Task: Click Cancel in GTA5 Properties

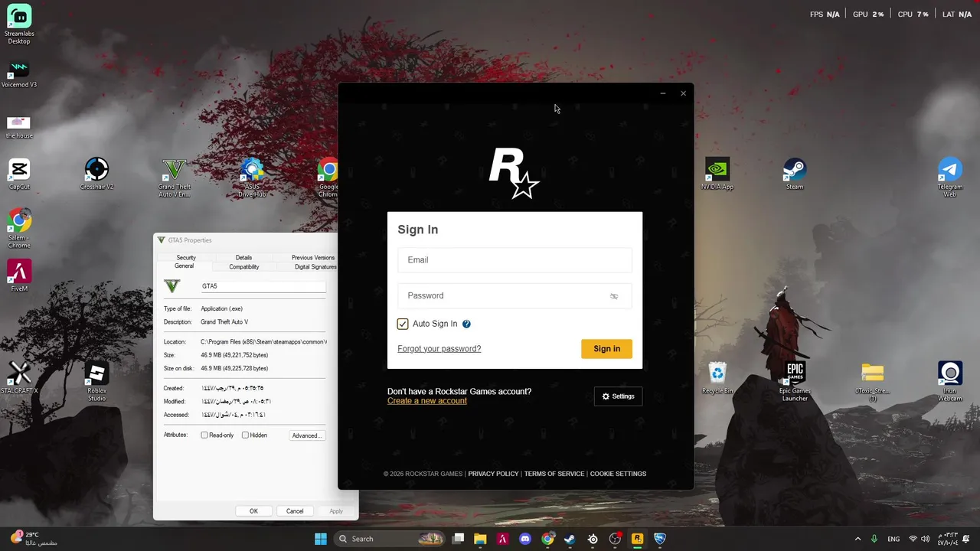Action: [x=295, y=511]
